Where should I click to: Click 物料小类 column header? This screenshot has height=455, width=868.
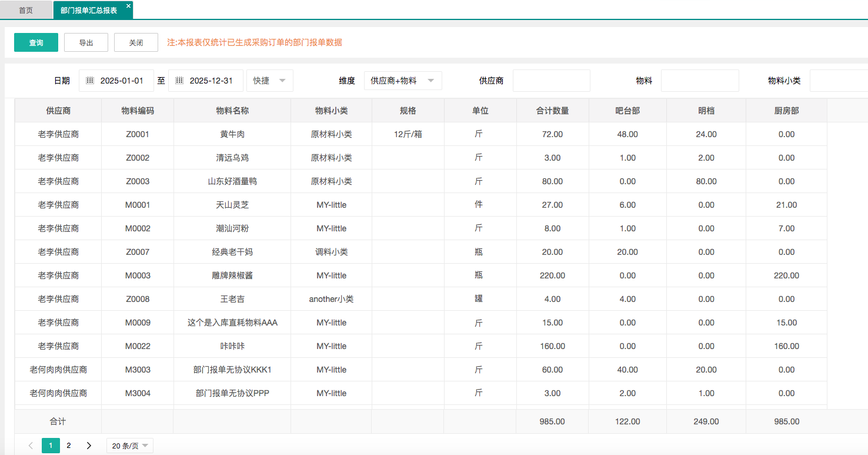coord(332,111)
